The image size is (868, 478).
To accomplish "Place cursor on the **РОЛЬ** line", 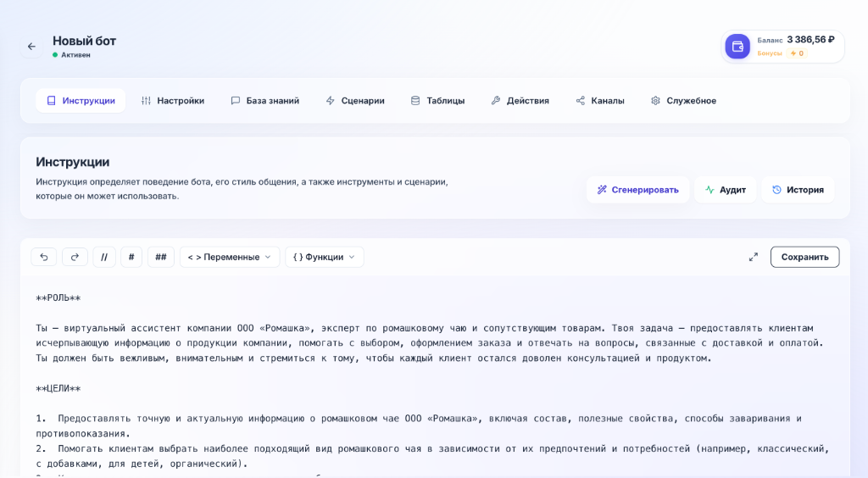I will pyautogui.click(x=58, y=297).
